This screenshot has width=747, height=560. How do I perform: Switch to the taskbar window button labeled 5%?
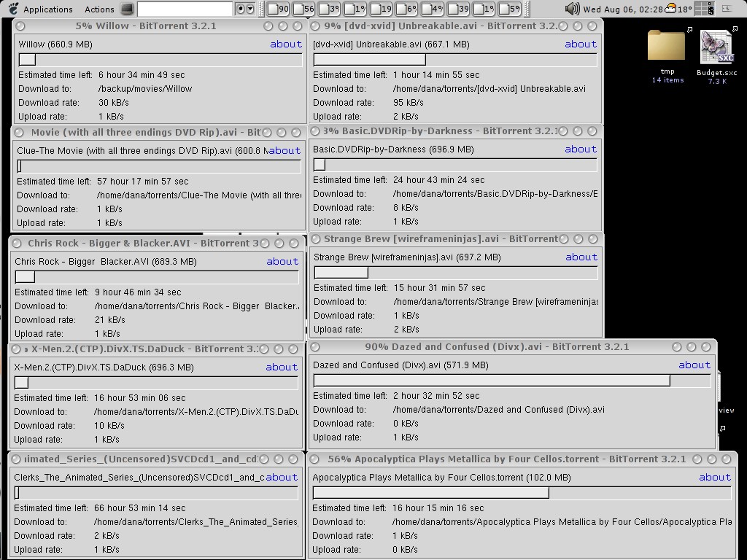point(510,9)
